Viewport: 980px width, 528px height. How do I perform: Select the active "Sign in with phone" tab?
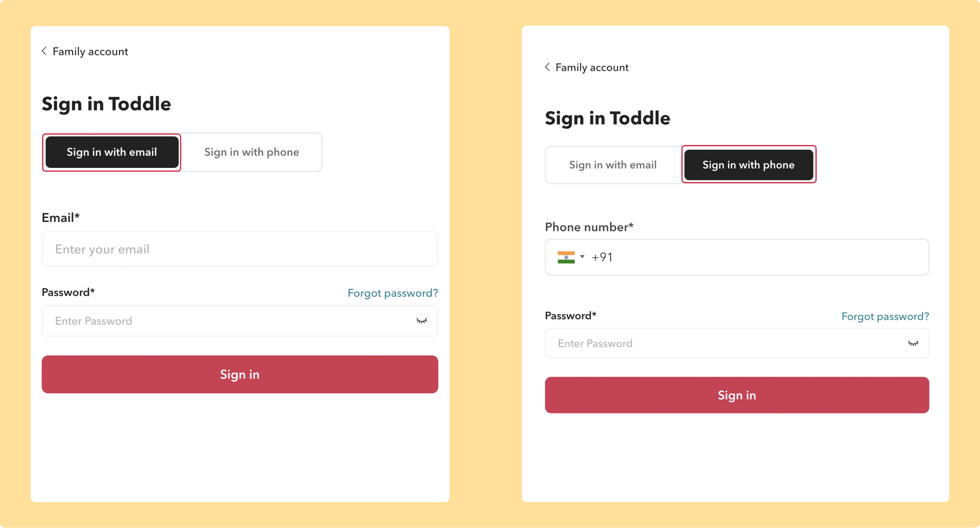[x=748, y=165]
